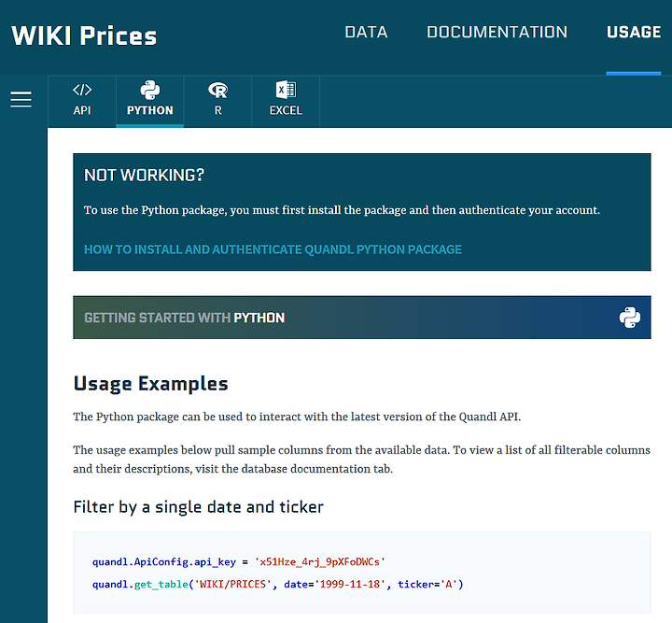This screenshot has width=672, height=623.
Task: Switch to the PYTHON tab label
Action: coord(150,110)
